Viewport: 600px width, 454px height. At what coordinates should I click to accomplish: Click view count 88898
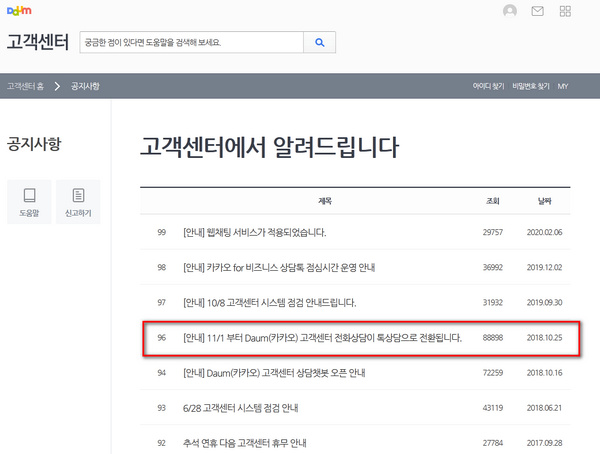(x=492, y=338)
